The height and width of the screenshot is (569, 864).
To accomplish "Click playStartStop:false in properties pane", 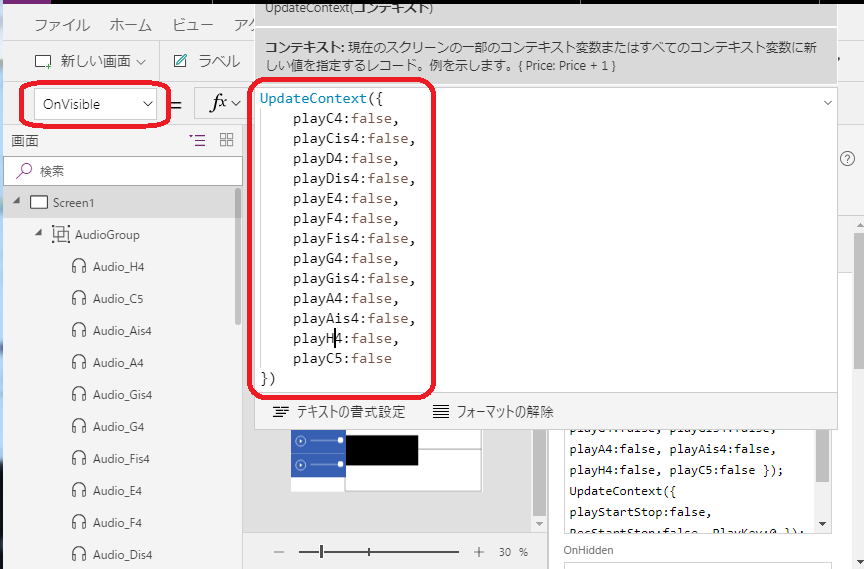I will click(640, 512).
